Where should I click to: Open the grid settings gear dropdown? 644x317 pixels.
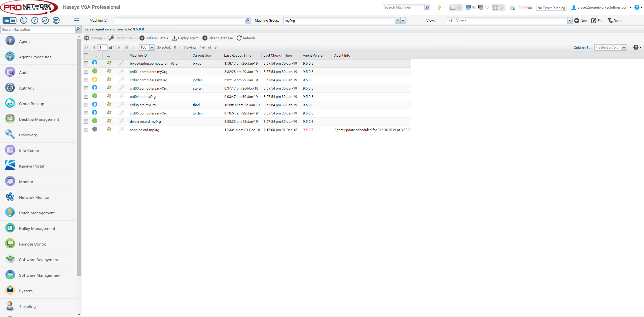[637, 47]
